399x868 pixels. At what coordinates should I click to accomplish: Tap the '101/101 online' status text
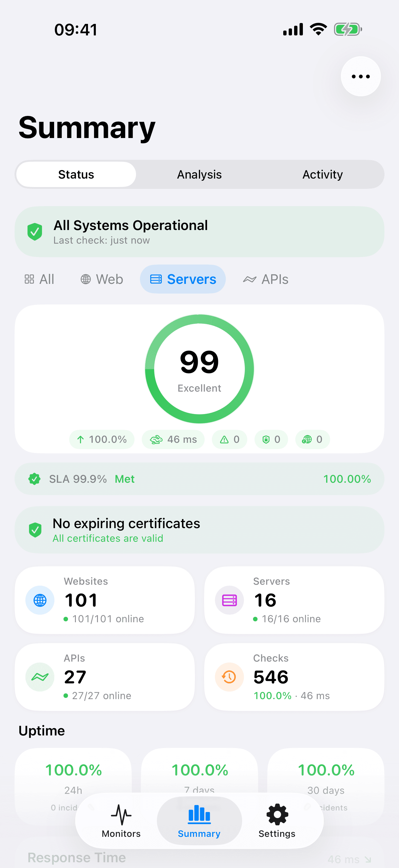[x=108, y=619]
